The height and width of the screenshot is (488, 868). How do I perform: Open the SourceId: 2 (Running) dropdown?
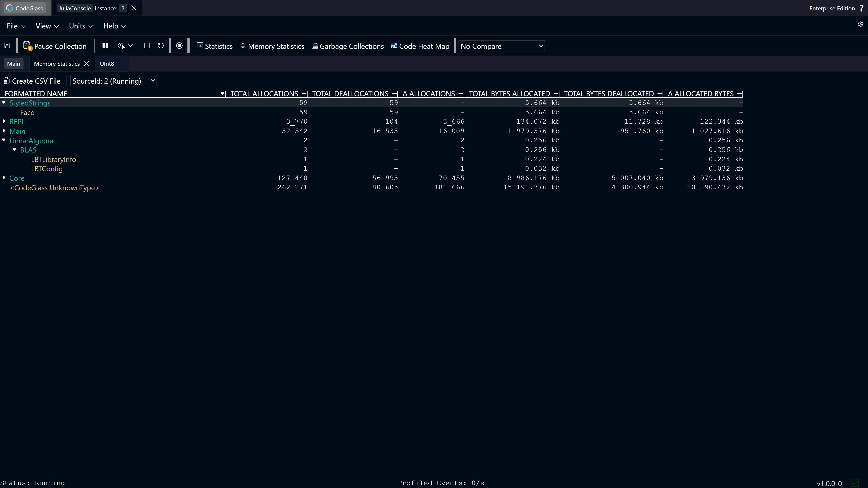113,81
